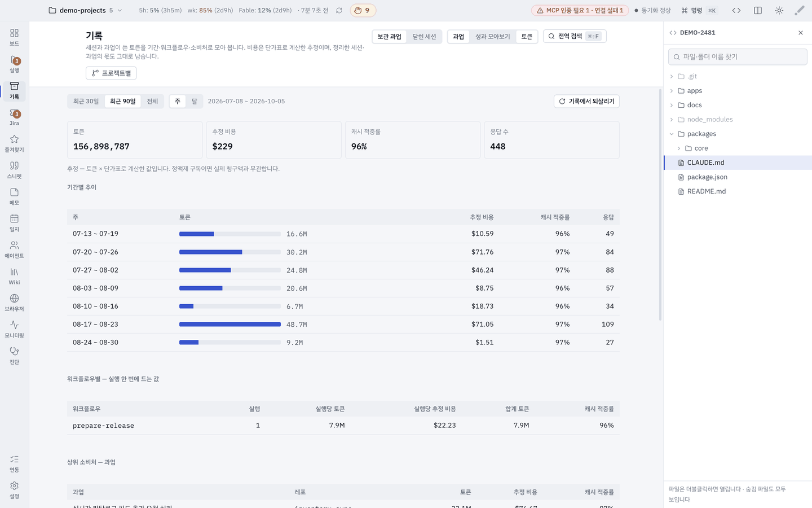Click the hand icon with 9 badge
The width and height of the screenshot is (812, 508).
pyautogui.click(x=363, y=10)
